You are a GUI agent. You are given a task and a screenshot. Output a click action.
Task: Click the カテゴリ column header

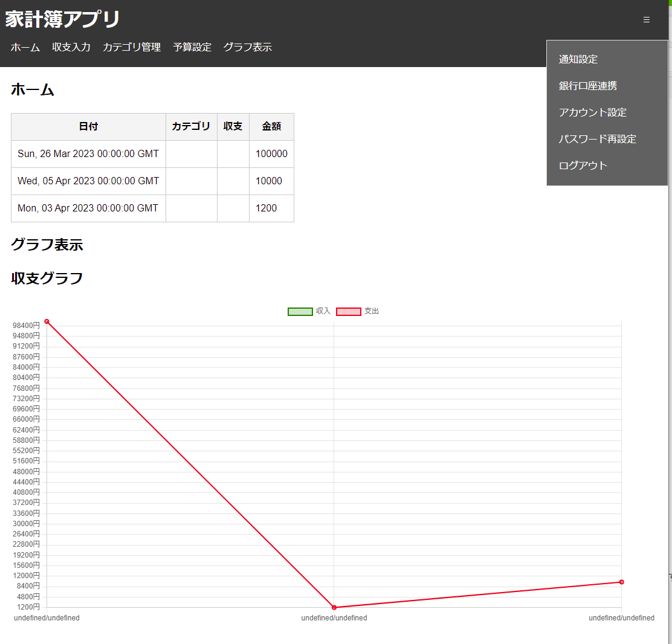[x=191, y=126]
